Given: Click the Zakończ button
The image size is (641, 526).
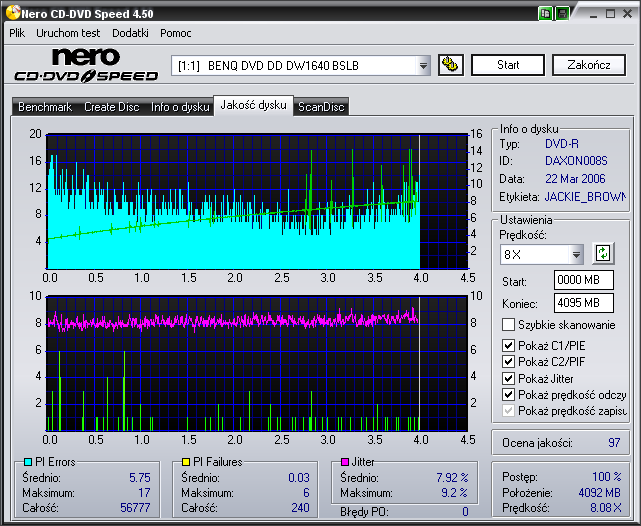Looking at the screenshot, I should (x=589, y=65).
